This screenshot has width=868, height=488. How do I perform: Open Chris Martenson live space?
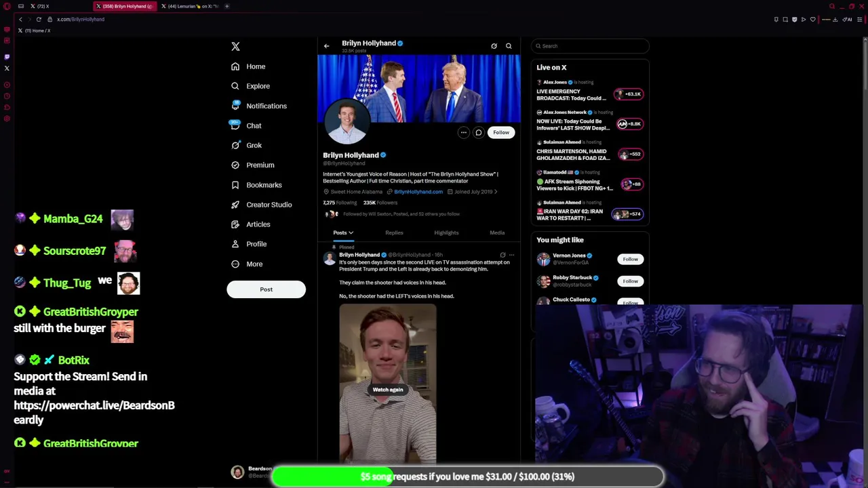click(x=590, y=150)
